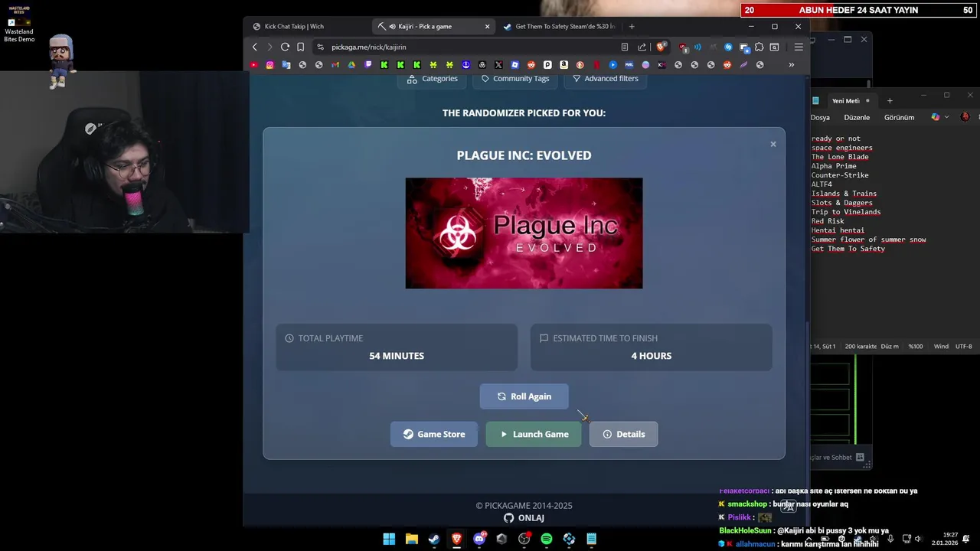The height and width of the screenshot is (551, 980).
Task: Click 'space engineers' line in Notepad
Action: (841, 148)
